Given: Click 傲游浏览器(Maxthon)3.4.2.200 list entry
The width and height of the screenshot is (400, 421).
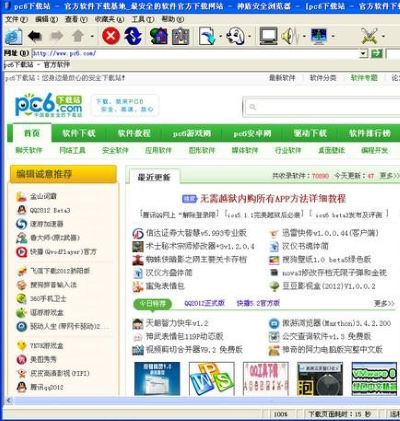Looking at the screenshot, I should click(x=336, y=323).
